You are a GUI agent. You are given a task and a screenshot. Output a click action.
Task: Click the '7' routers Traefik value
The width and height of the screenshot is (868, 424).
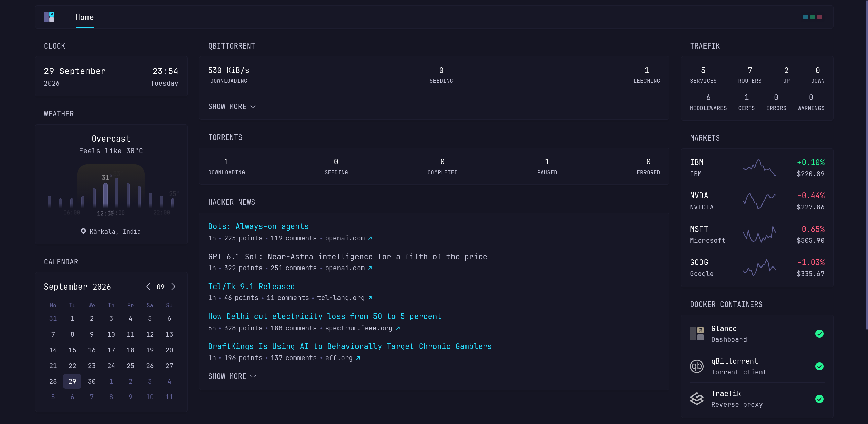click(750, 70)
